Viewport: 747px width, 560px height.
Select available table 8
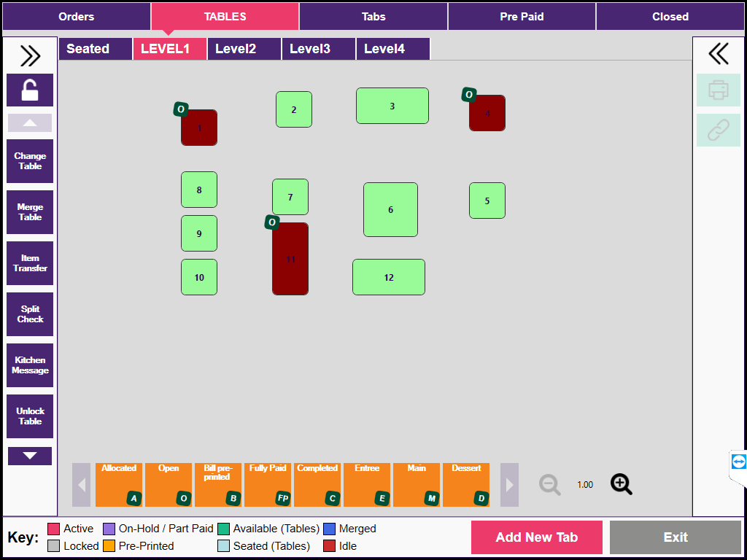coord(199,190)
